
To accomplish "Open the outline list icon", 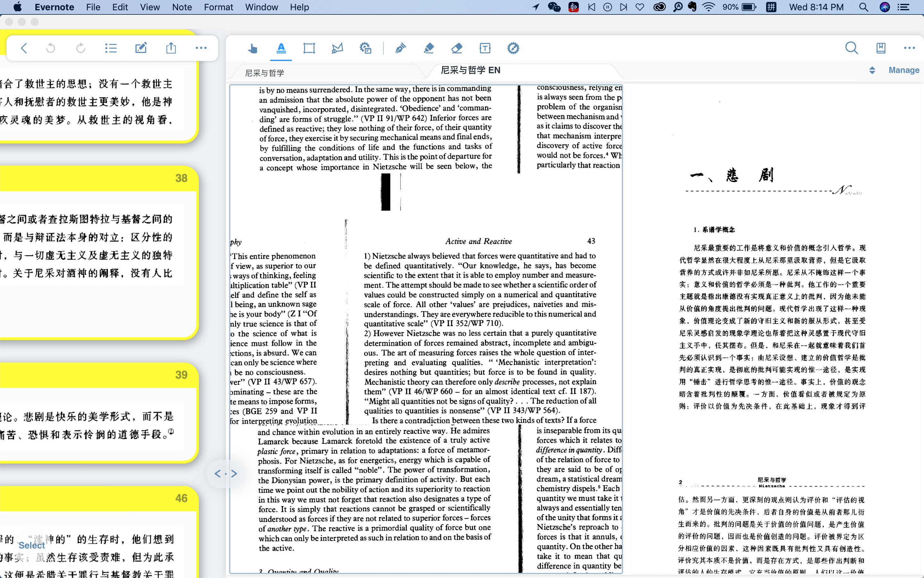I will [111, 48].
